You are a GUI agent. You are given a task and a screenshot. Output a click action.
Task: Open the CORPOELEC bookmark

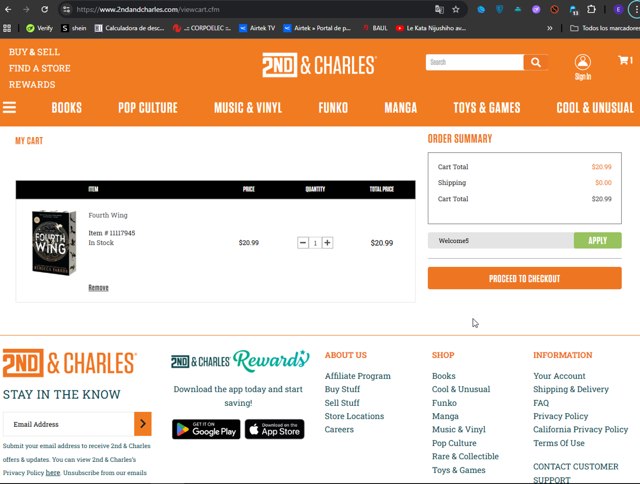point(202,28)
